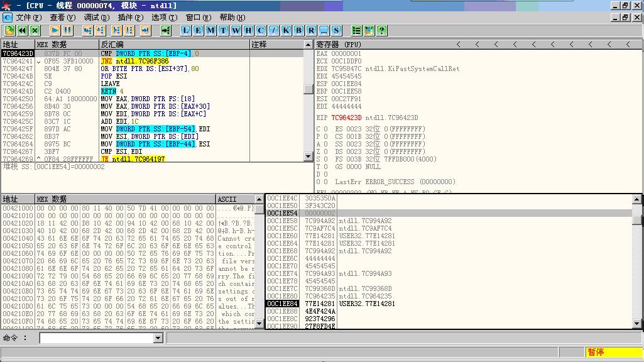644x362 pixels.
Task: Open the 帮助(H) menu
Action: [x=232, y=17]
